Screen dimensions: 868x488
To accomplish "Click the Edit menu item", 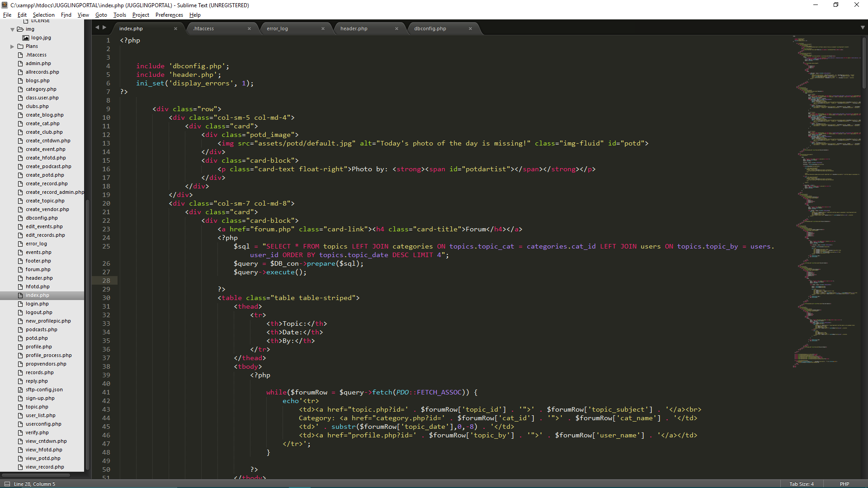I will pyautogui.click(x=23, y=15).
